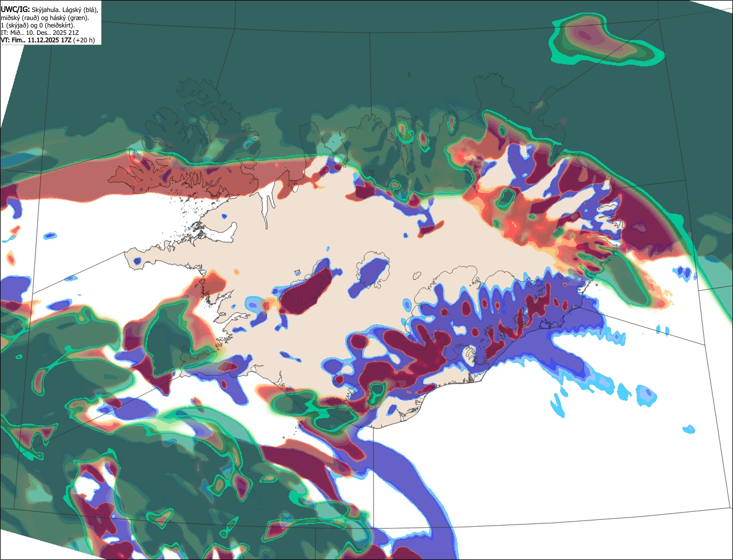Select the "IT: Mið.. 10. Des.. 2025 21Z" text
733x560 pixels.
click(x=40, y=33)
